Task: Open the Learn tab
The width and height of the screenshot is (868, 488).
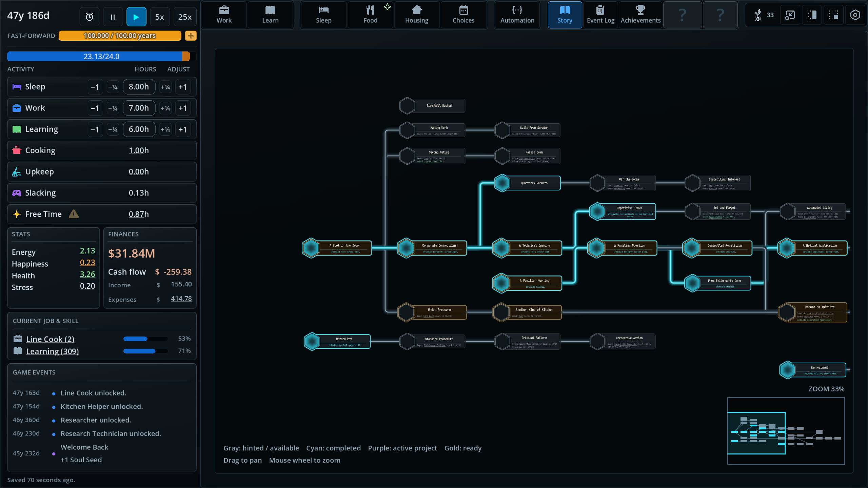Action: pos(270,15)
